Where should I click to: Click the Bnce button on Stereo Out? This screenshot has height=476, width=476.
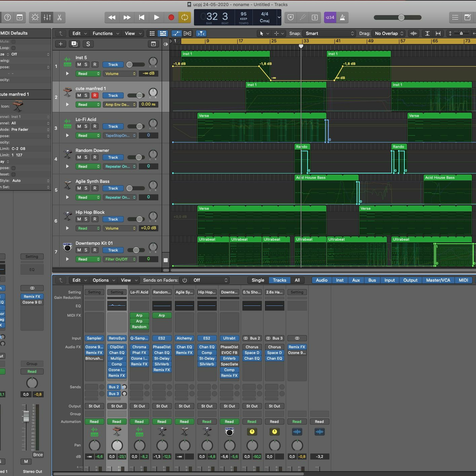click(x=38, y=455)
